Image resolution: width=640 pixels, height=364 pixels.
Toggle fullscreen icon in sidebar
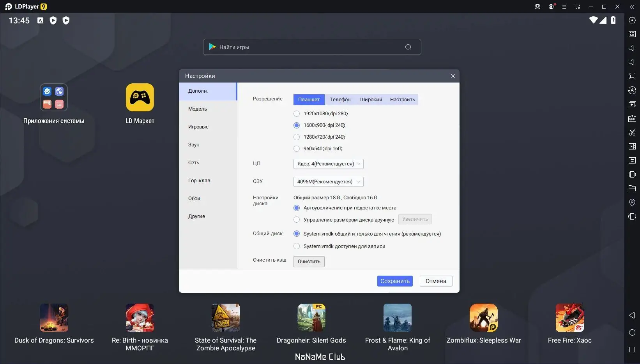pyautogui.click(x=632, y=76)
